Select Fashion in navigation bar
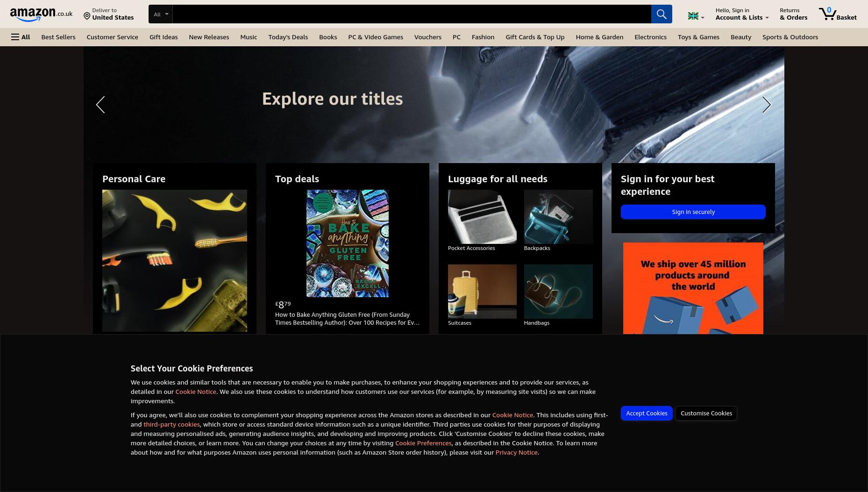Screen dimensions: 868x492 point(483,37)
